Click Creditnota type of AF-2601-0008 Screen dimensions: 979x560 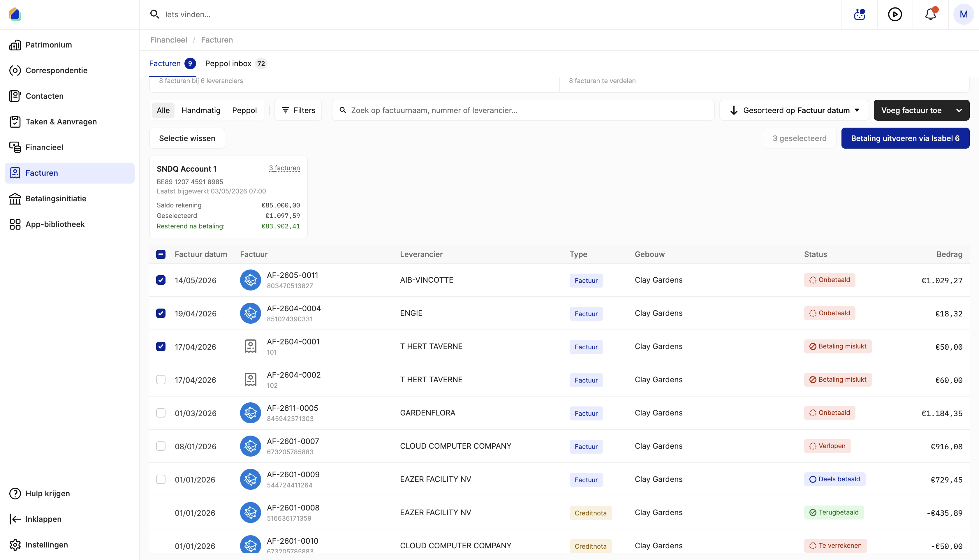click(x=590, y=513)
